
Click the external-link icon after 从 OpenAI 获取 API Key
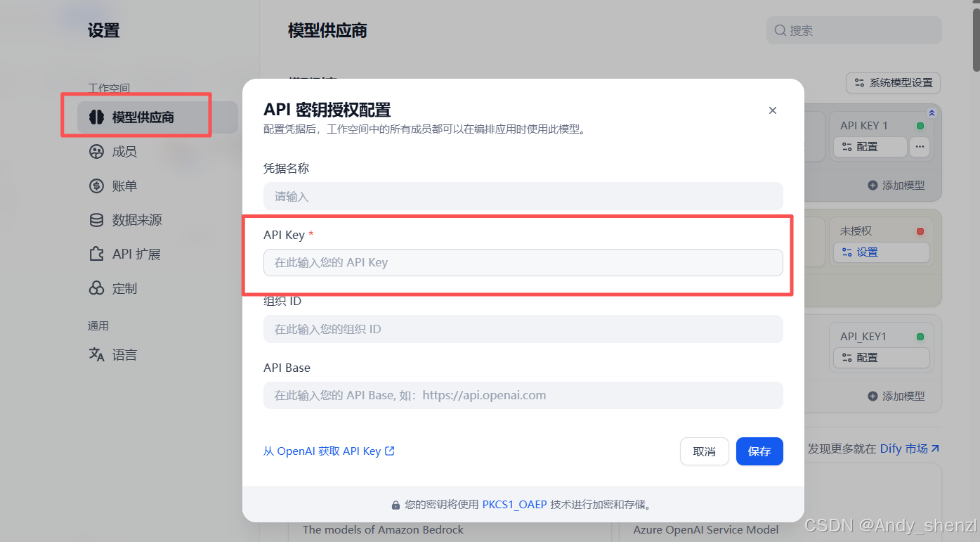[390, 451]
